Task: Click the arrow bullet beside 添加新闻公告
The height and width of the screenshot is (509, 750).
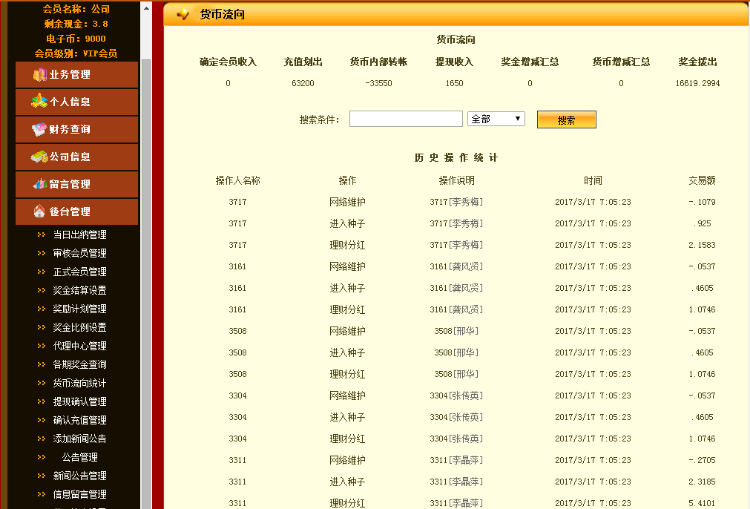Action: tap(42, 439)
